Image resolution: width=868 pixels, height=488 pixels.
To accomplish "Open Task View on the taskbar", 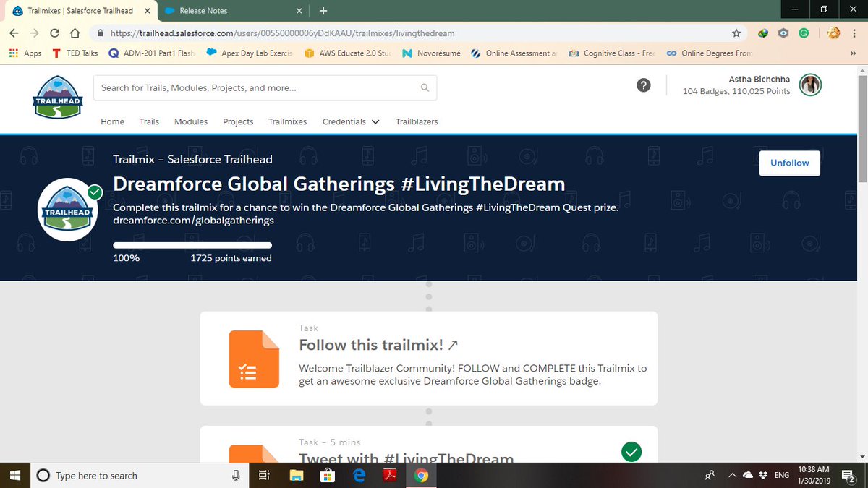I will pos(264,476).
